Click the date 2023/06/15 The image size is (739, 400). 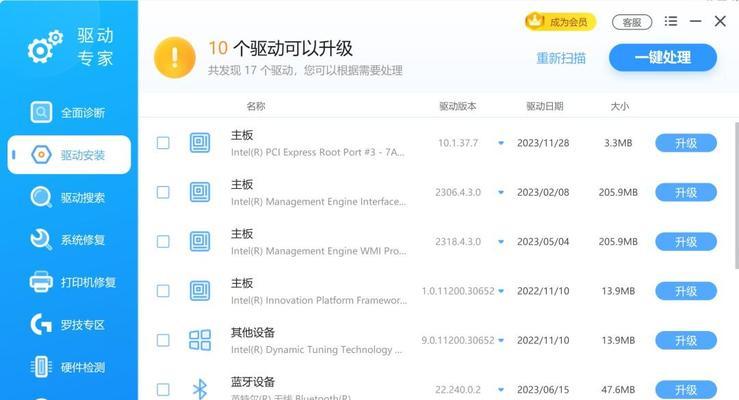tap(543, 390)
